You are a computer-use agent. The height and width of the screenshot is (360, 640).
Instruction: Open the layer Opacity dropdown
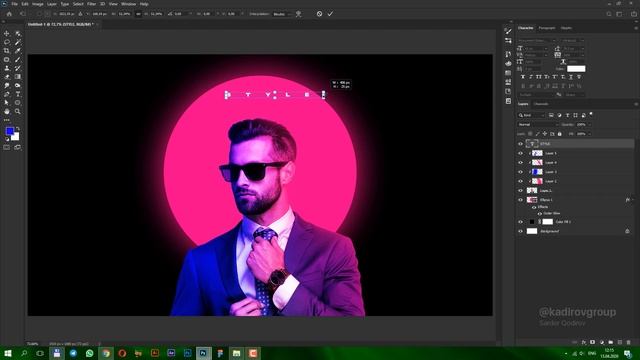pos(589,124)
